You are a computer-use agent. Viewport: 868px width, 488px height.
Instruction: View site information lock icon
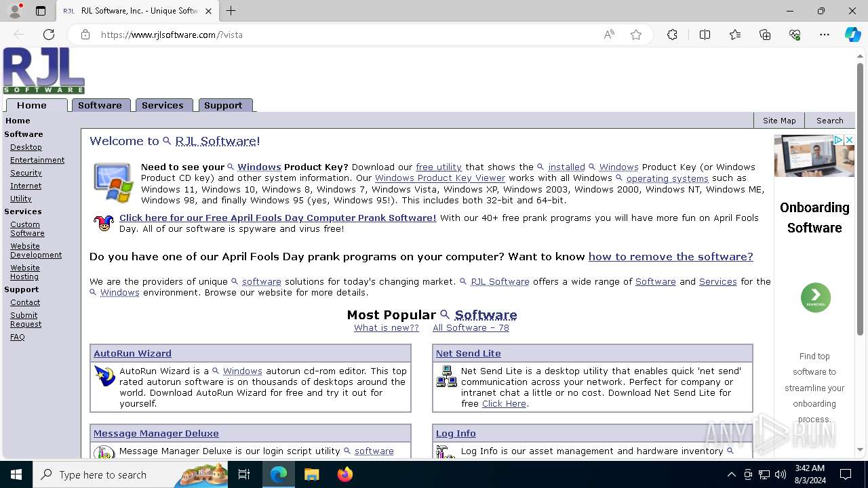tap(85, 35)
